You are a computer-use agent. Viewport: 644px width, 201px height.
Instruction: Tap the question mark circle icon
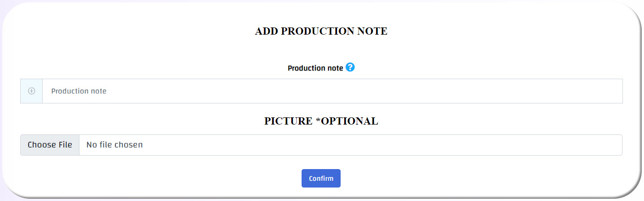point(350,67)
